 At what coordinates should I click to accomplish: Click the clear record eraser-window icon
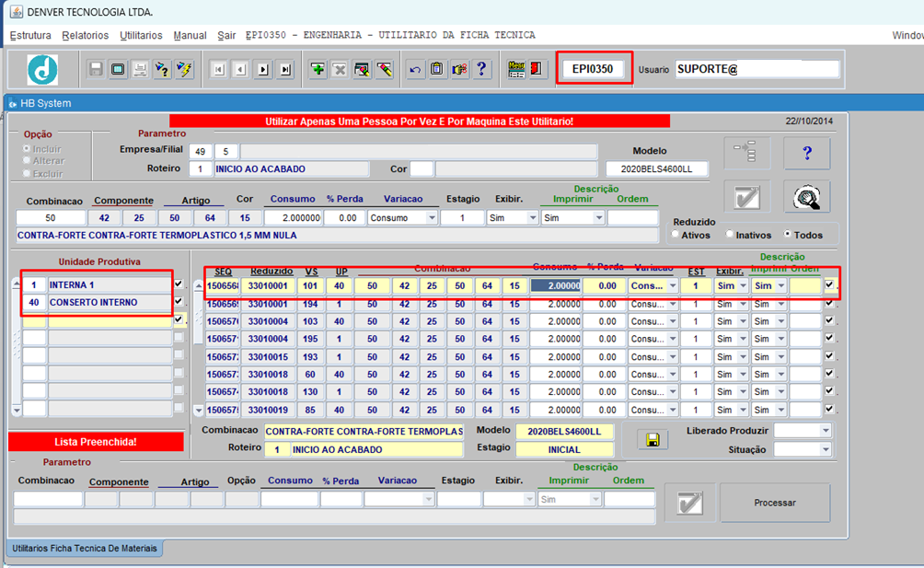pos(363,70)
